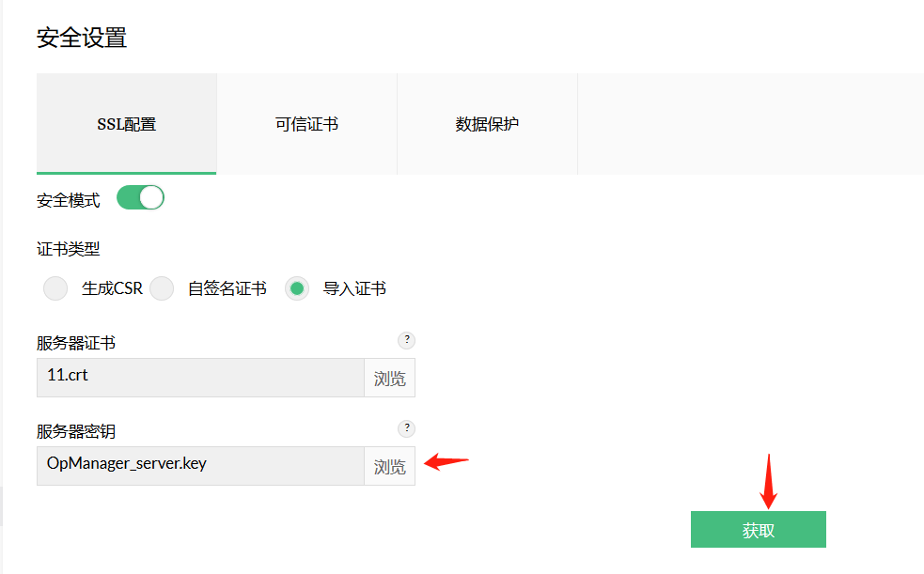Click the 证书类型 section label
This screenshot has height=574, width=924.
[69, 249]
